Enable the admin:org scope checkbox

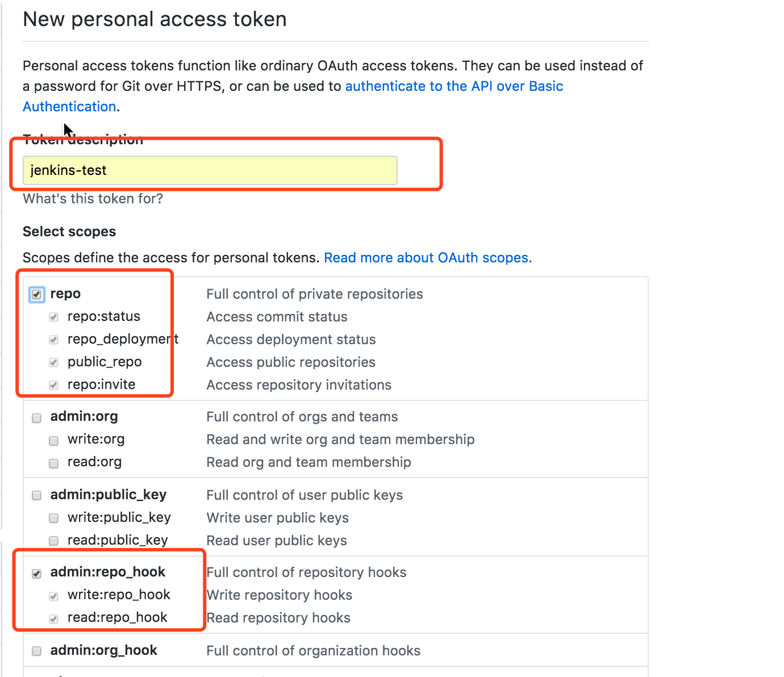click(37, 418)
